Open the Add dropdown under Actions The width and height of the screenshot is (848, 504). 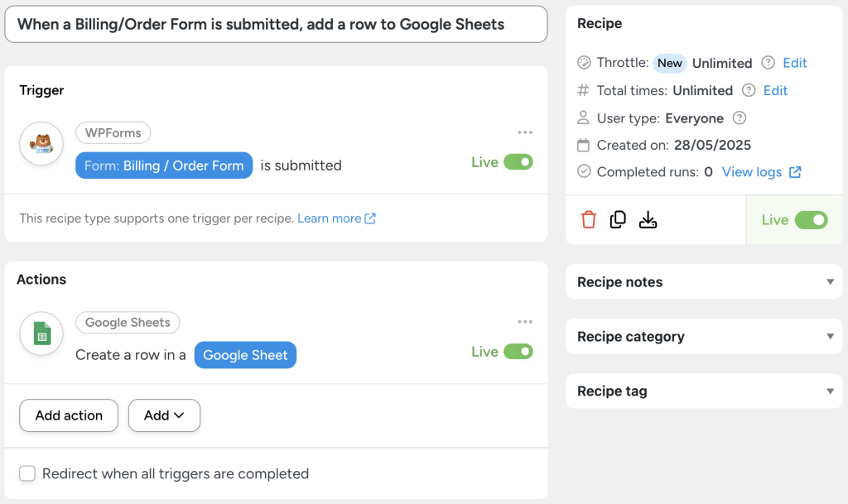point(164,415)
